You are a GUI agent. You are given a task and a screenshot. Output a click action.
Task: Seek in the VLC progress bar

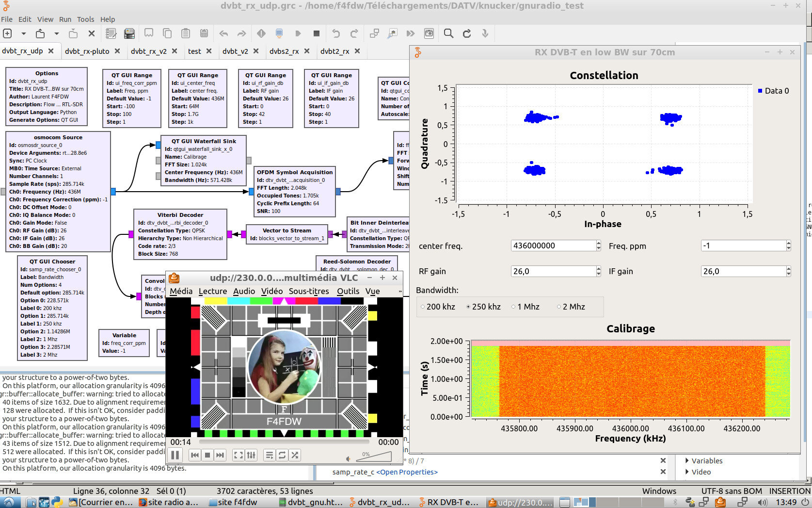(285, 442)
